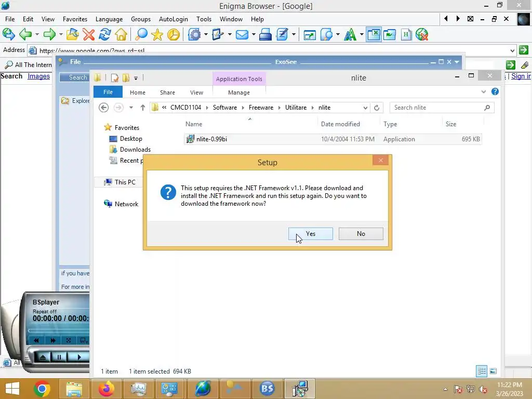The width and height of the screenshot is (532, 399).
Task: Switch to the Share ribbon tab
Action: point(168,92)
